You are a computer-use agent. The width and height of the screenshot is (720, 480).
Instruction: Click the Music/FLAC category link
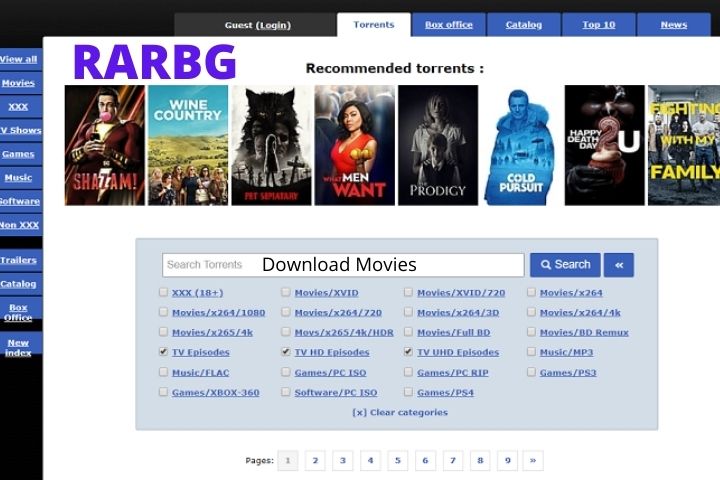[201, 373]
